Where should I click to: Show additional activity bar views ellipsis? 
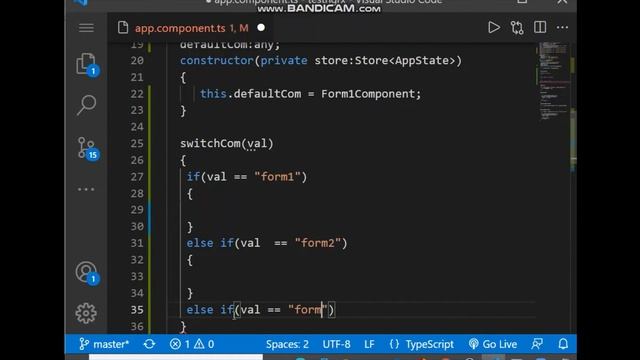click(86, 189)
